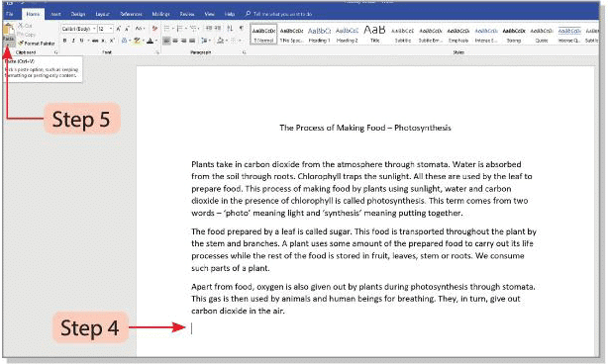Click the Copy command
The height and width of the screenshot is (364, 608).
[x=27, y=34]
